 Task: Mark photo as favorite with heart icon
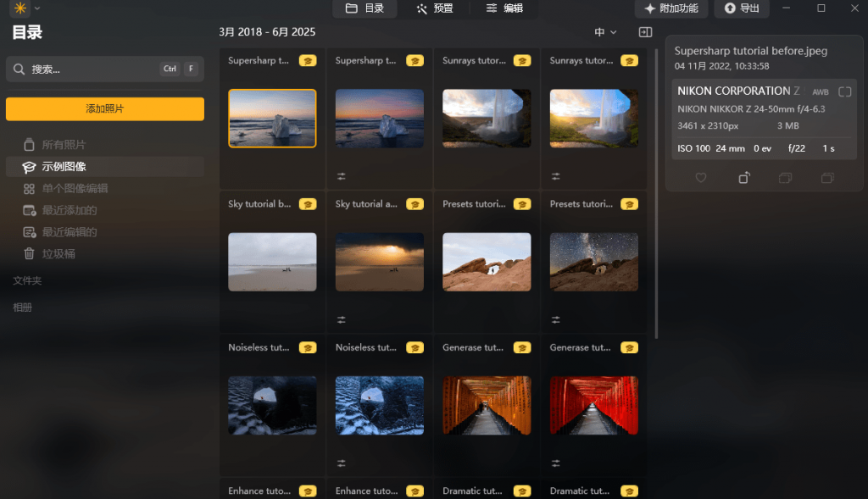(701, 178)
